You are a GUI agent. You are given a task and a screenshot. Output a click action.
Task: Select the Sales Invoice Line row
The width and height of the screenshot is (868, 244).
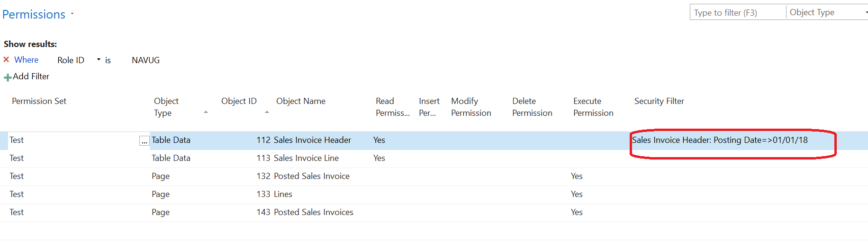[434, 158]
